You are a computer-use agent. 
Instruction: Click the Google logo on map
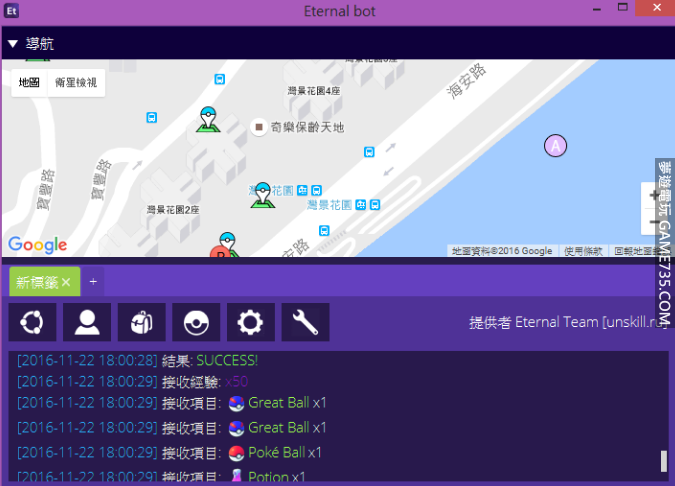tap(37, 245)
